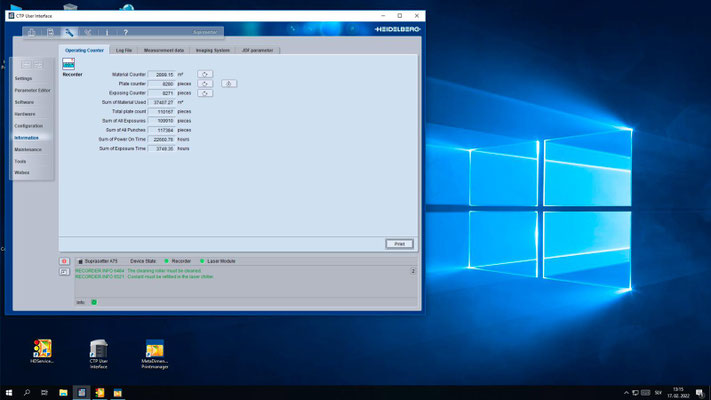The height and width of the screenshot is (400, 711).
Task: Open the help question mark icon
Action: tap(125, 33)
